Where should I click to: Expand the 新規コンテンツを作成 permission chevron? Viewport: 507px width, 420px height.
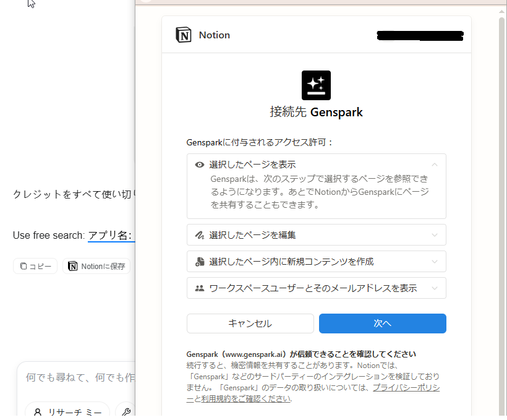[435, 262]
